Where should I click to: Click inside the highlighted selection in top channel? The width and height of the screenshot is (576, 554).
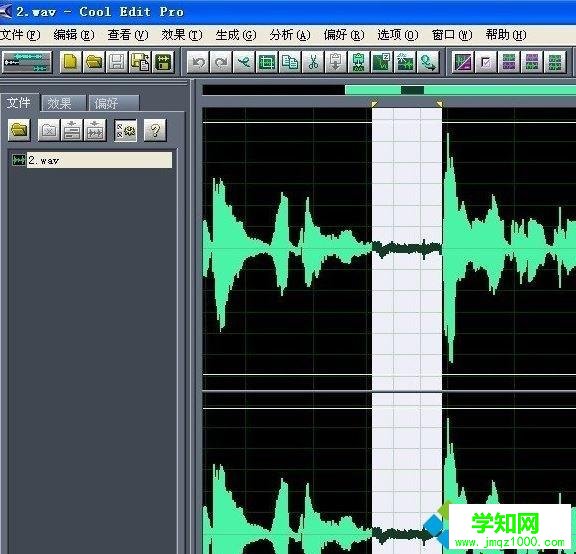(x=407, y=248)
